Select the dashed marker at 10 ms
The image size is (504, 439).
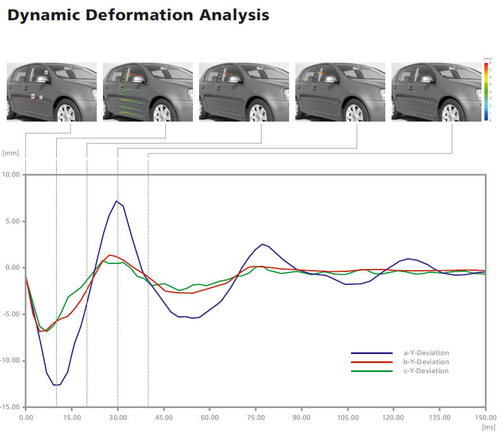click(56, 281)
